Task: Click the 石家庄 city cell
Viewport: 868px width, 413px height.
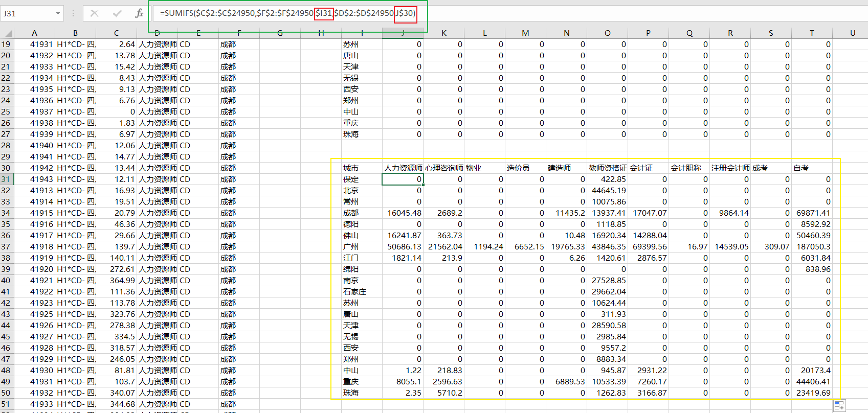Action: coord(362,292)
